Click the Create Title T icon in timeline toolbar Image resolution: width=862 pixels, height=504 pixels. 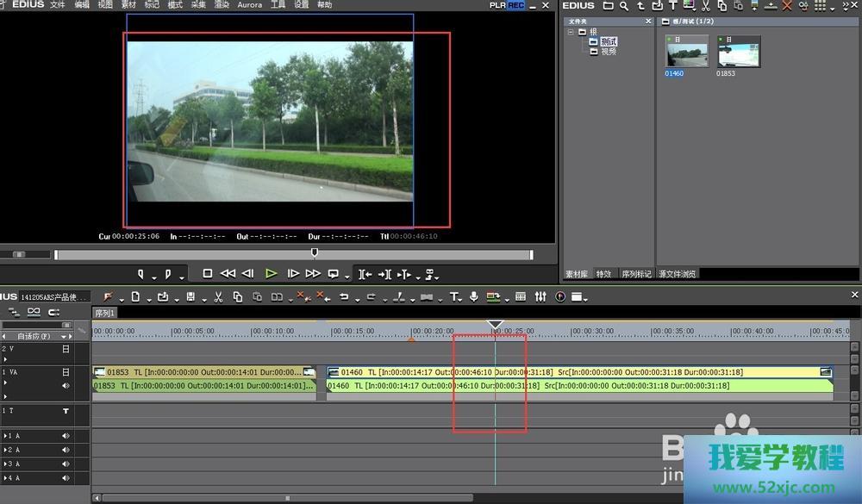454,297
